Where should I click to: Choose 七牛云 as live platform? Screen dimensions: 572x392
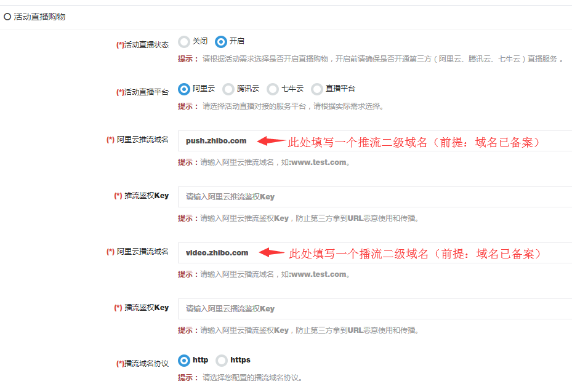point(273,89)
